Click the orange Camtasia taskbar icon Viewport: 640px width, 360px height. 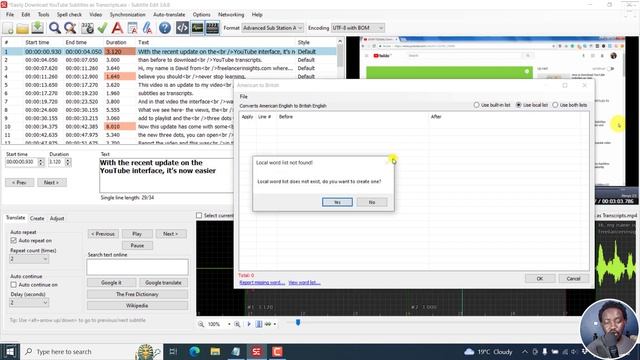click(277, 351)
